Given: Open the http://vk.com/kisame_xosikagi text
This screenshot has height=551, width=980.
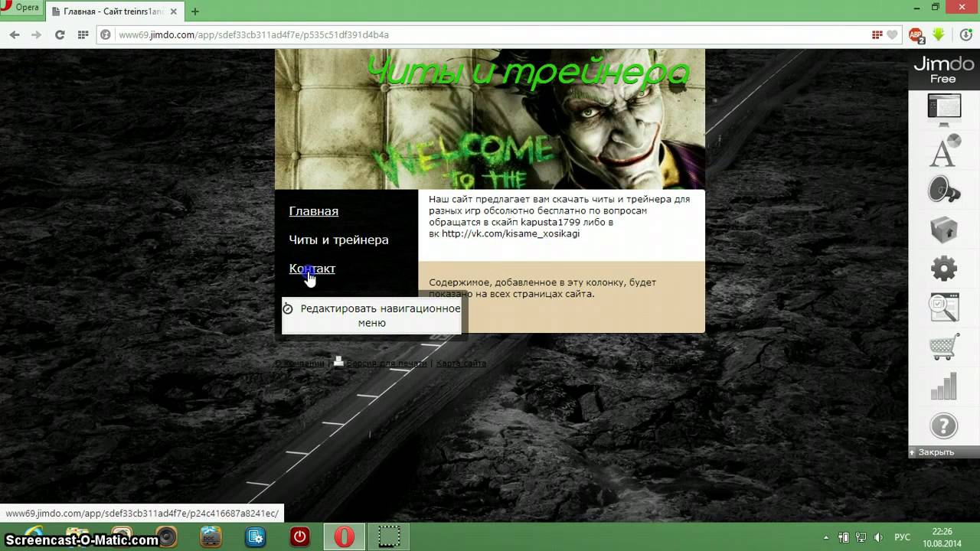Looking at the screenshot, I should tap(511, 233).
